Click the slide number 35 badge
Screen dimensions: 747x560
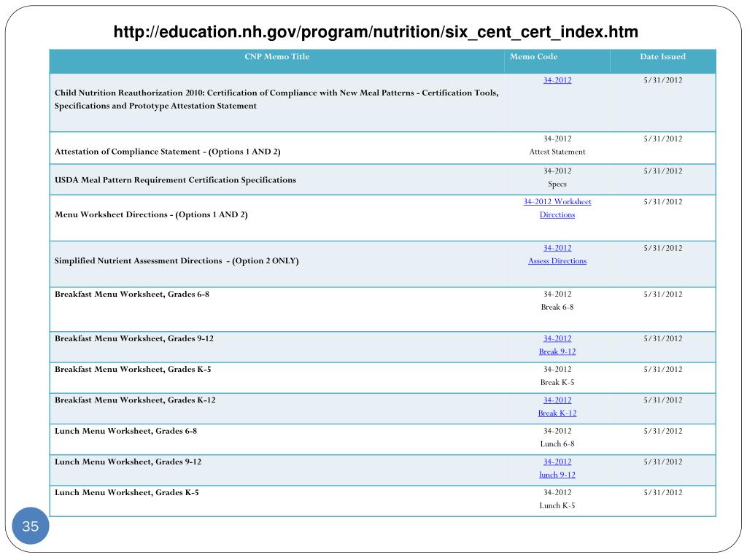[31, 526]
